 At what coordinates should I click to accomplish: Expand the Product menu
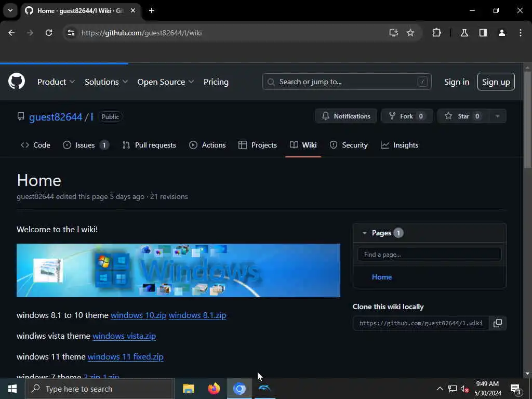[56, 82]
